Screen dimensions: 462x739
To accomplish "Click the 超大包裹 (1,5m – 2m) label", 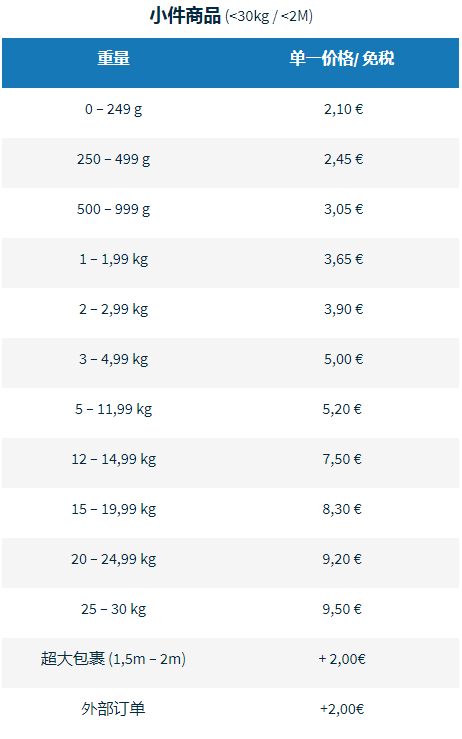I will click(x=113, y=659).
